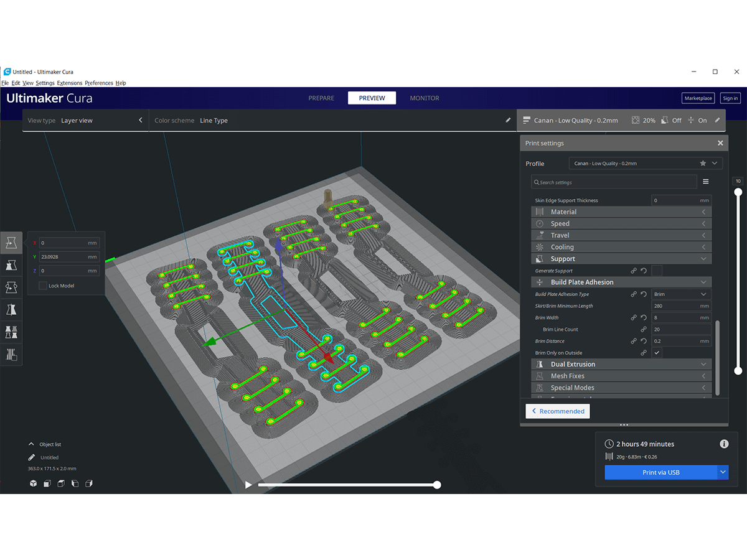
Task: Click the pencil icon beside Untitled
Action: pyautogui.click(x=32, y=457)
